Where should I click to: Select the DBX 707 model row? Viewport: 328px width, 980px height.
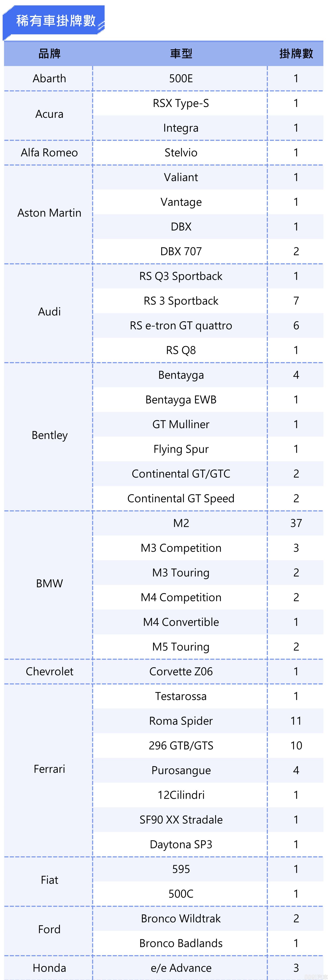(181, 251)
